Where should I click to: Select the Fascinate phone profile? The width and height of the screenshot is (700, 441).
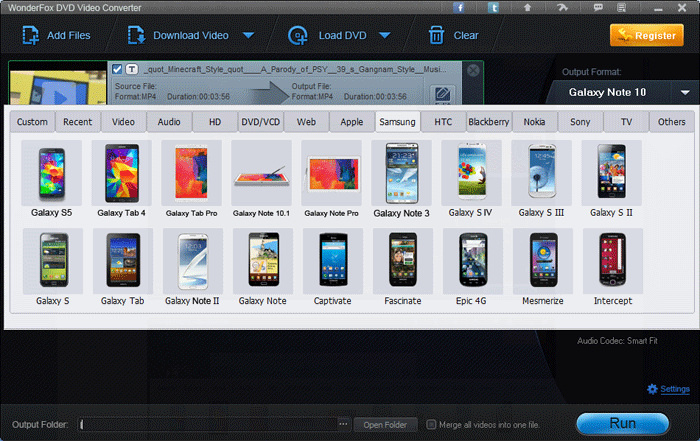click(x=403, y=261)
